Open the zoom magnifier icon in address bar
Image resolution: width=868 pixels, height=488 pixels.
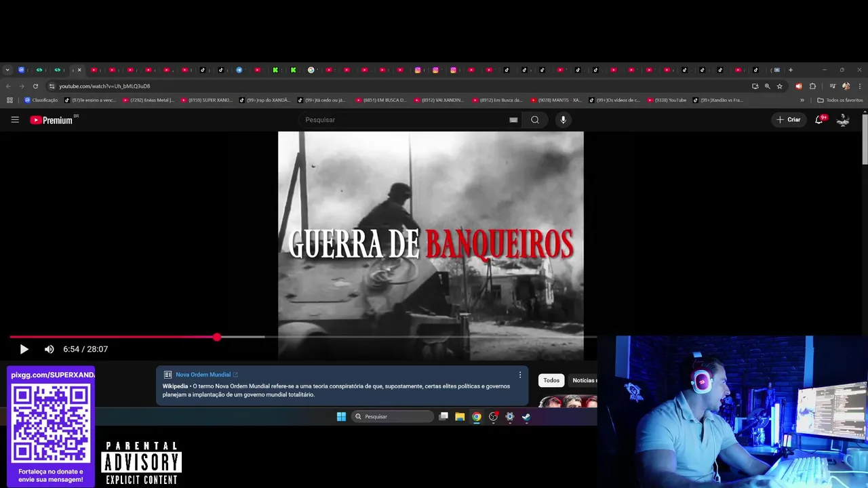(x=768, y=86)
